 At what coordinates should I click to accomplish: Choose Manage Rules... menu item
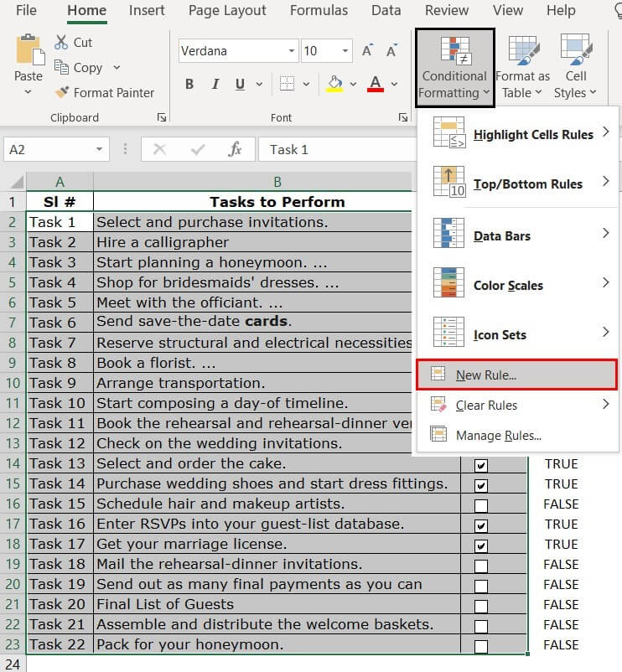coord(517,436)
